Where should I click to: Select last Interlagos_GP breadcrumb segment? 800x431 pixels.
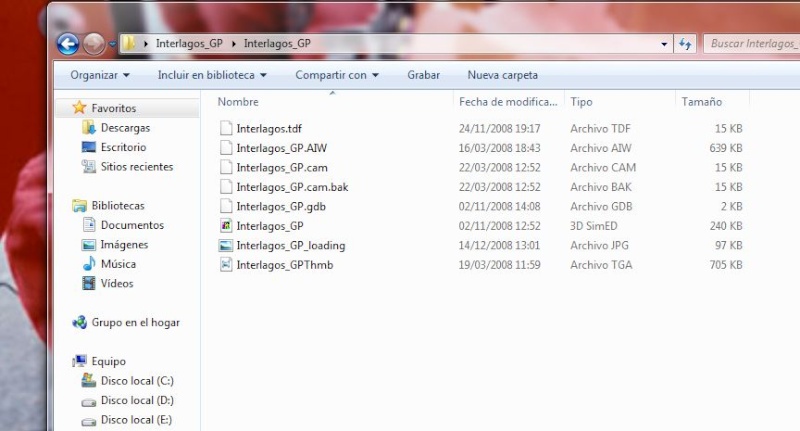[x=277, y=43]
